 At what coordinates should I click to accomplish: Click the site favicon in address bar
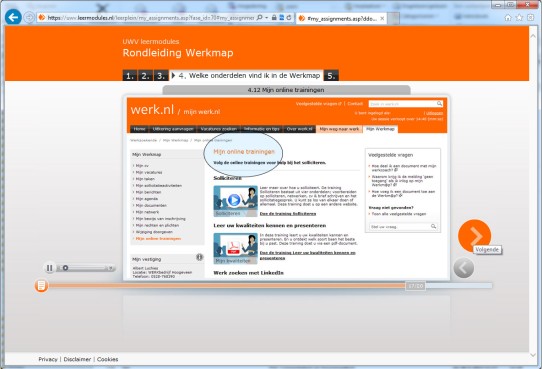[x=42, y=17]
